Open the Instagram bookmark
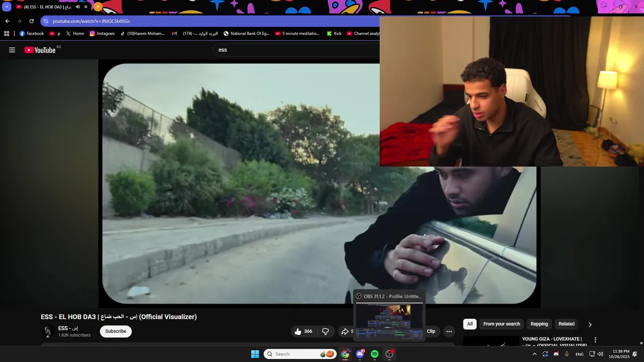Screen dimensions: 644x362 (x=102, y=34)
